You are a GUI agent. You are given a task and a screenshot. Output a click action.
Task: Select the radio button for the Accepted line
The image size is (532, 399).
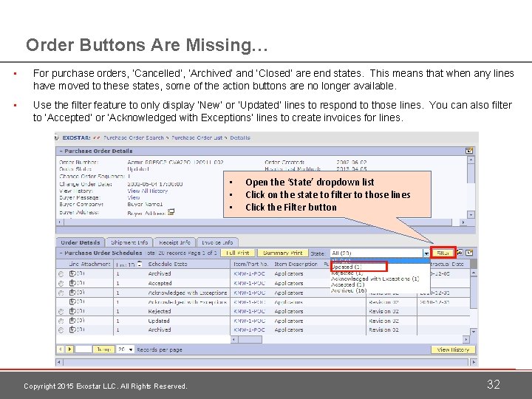click(x=61, y=283)
